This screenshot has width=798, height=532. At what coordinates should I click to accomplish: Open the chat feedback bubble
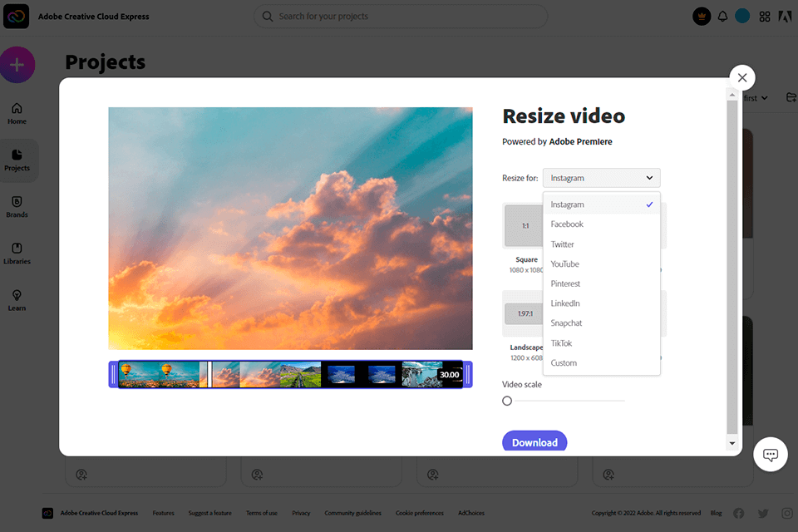pos(770,454)
